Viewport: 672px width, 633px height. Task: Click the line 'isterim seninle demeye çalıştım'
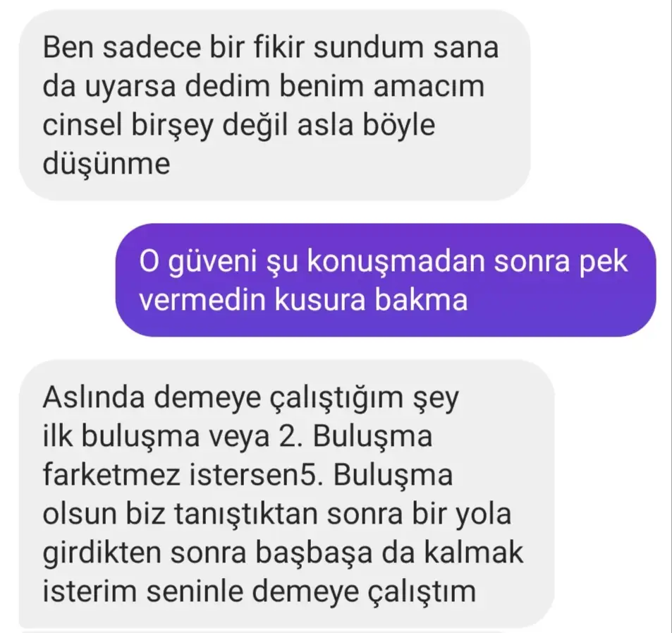pos(259,592)
